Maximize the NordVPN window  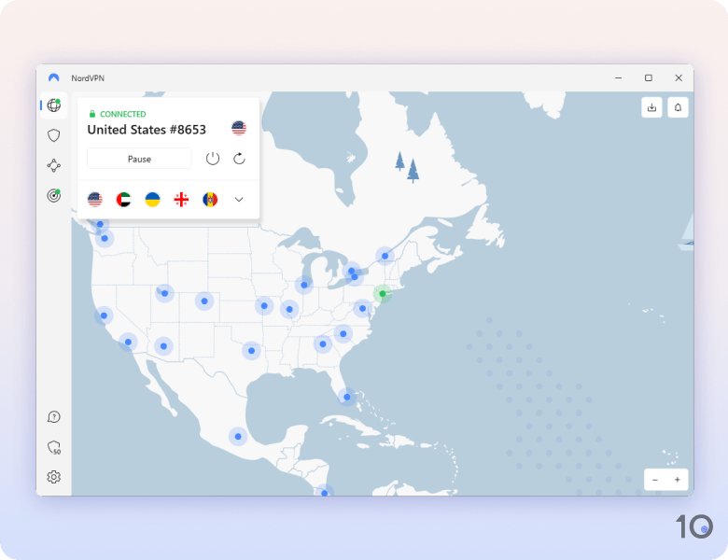tap(649, 78)
